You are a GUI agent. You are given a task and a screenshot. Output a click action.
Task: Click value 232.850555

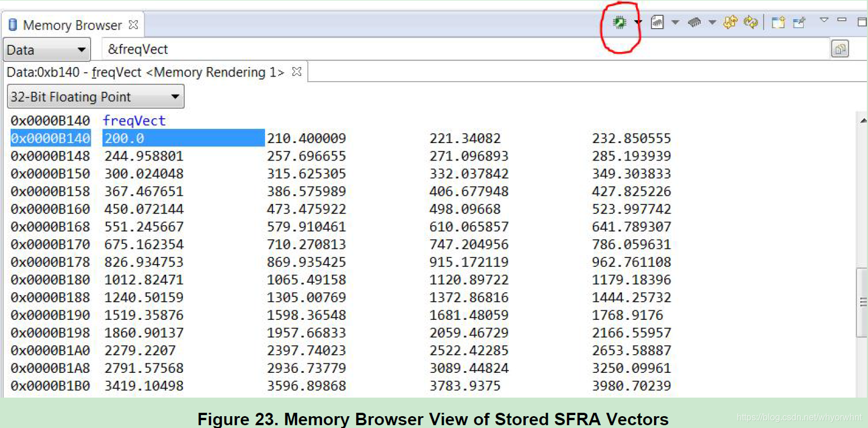632,139
